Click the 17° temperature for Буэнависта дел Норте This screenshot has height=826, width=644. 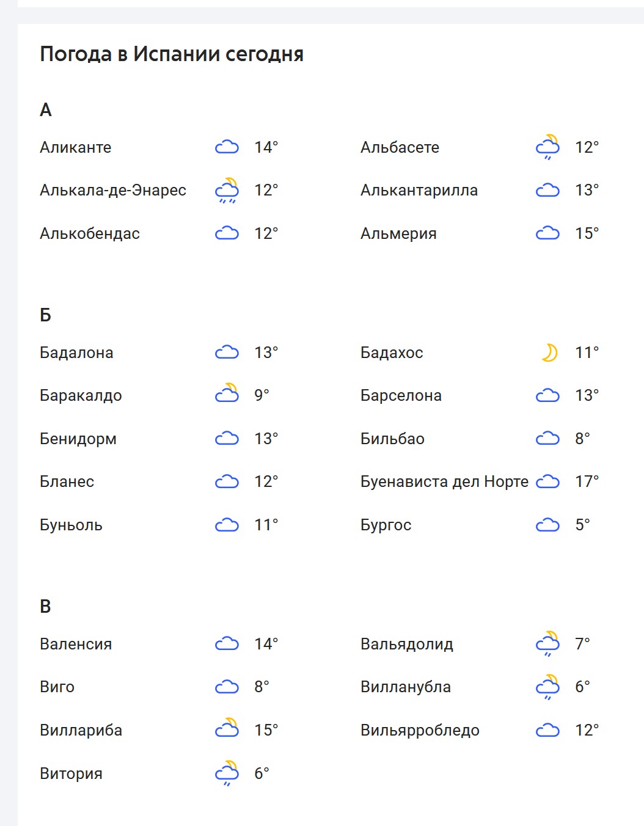[587, 482]
